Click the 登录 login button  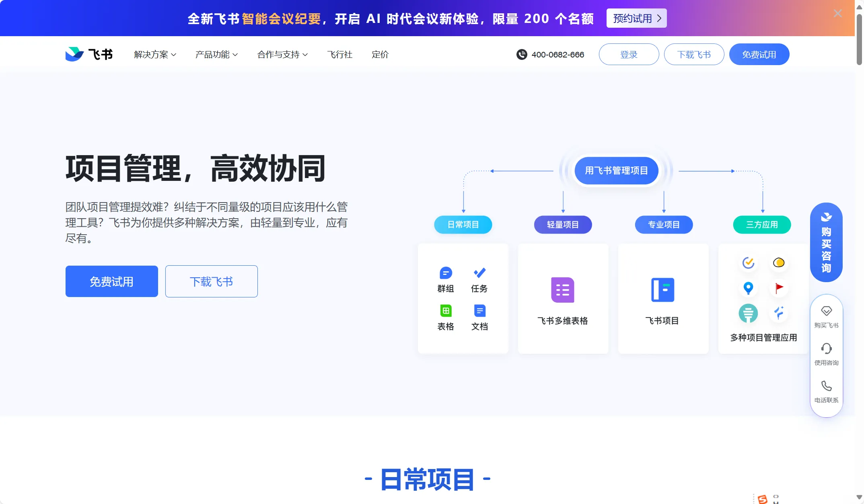point(629,54)
